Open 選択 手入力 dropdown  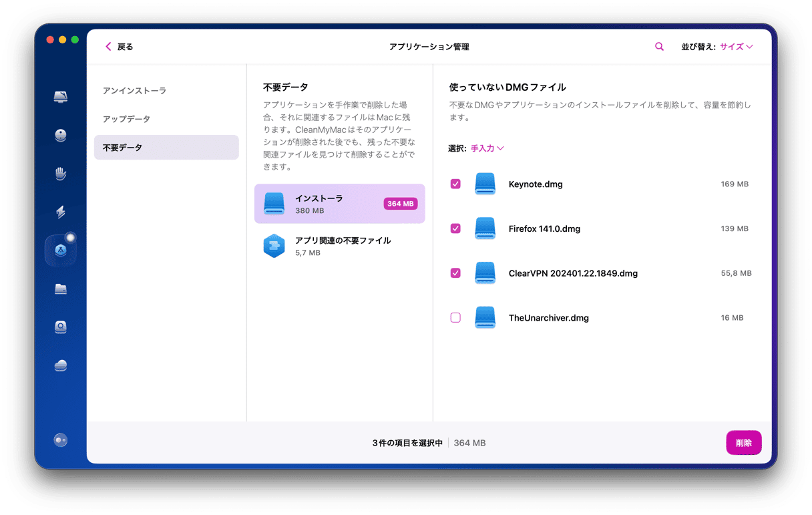[487, 148]
